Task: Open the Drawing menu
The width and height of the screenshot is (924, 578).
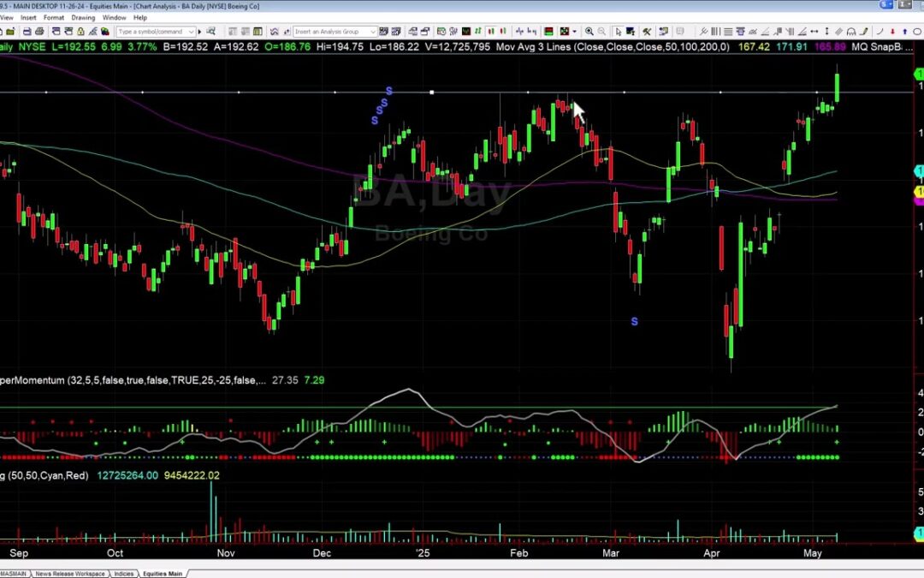Action: click(83, 18)
